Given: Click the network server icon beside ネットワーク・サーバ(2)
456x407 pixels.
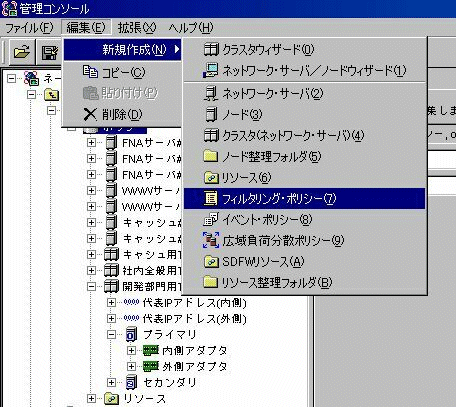Looking at the screenshot, I should pyautogui.click(x=211, y=93).
